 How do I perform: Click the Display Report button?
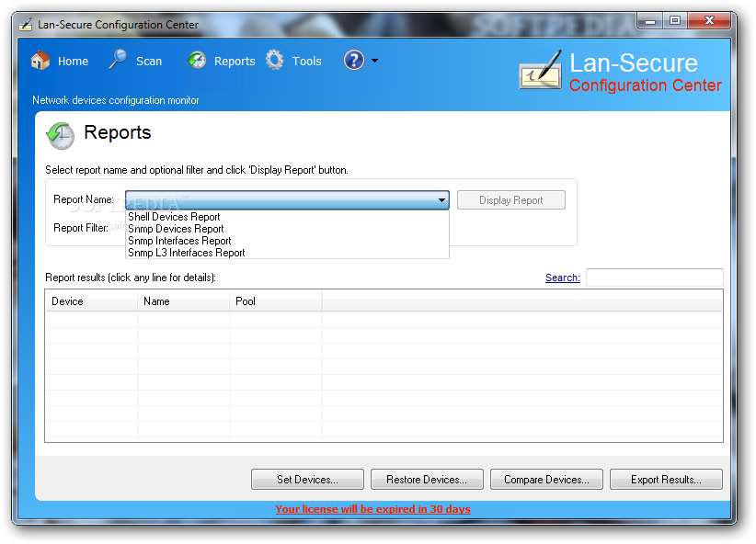pos(511,200)
